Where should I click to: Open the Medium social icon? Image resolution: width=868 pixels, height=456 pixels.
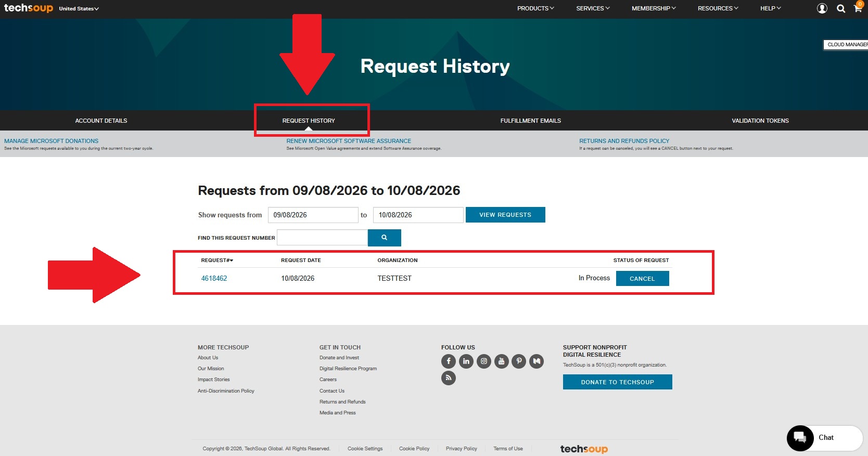click(537, 361)
